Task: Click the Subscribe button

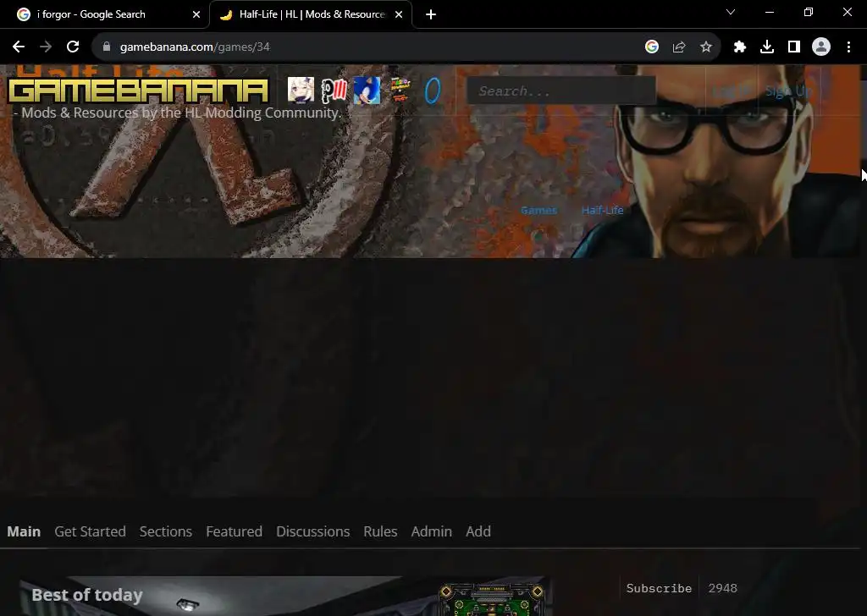Action: point(659,588)
